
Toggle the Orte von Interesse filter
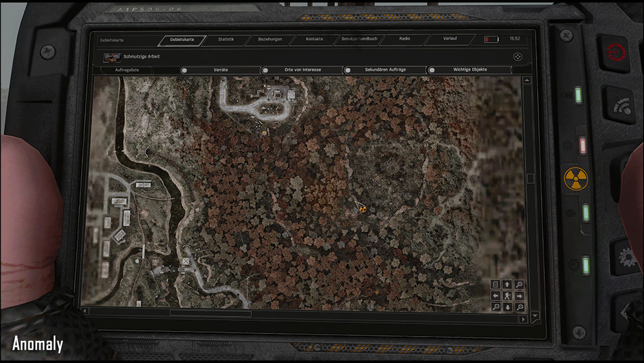point(303,70)
